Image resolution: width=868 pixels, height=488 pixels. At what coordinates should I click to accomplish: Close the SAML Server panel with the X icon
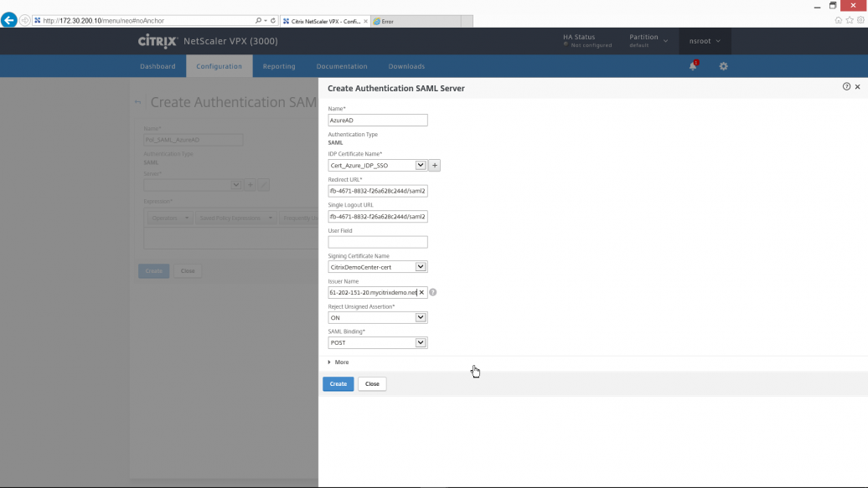pyautogui.click(x=857, y=87)
